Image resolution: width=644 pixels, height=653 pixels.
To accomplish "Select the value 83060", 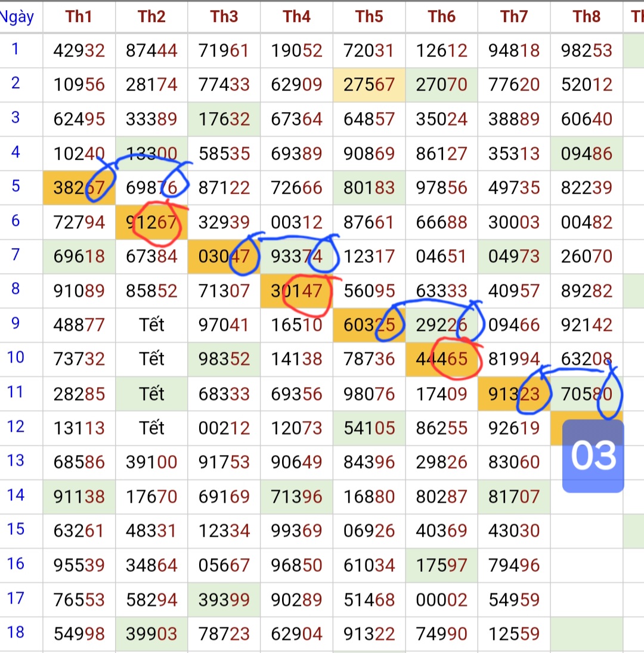I will tap(513, 462).
